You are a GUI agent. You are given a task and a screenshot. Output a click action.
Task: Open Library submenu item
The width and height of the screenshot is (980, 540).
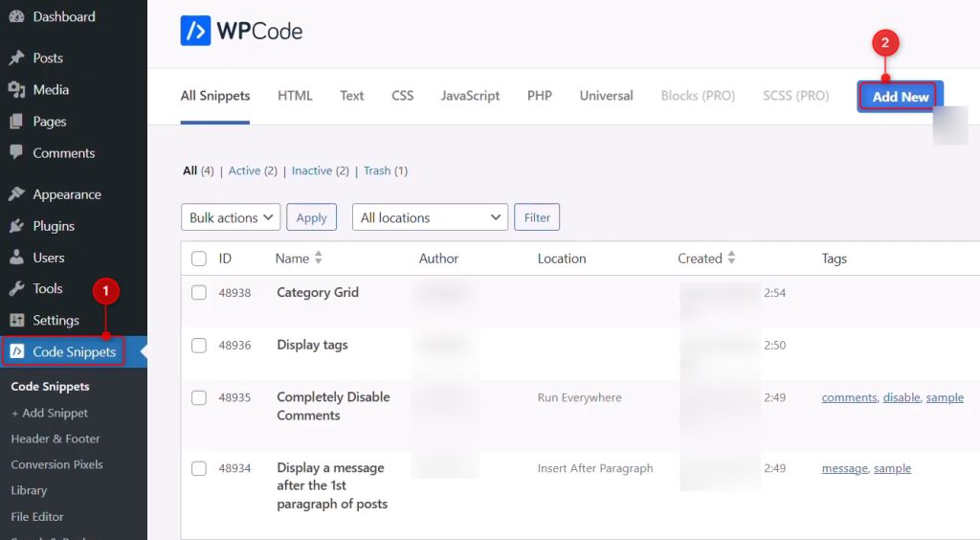pos(29,490)
